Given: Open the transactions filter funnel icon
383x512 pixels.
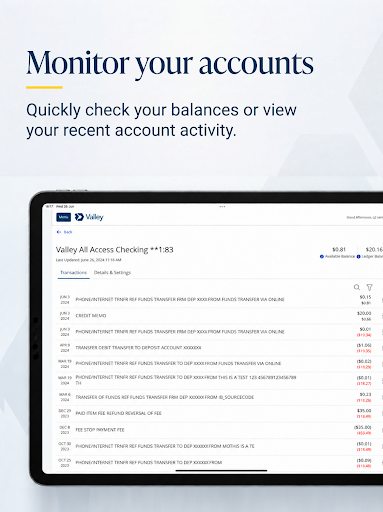Looking at the screenshot, I should 369,287.
